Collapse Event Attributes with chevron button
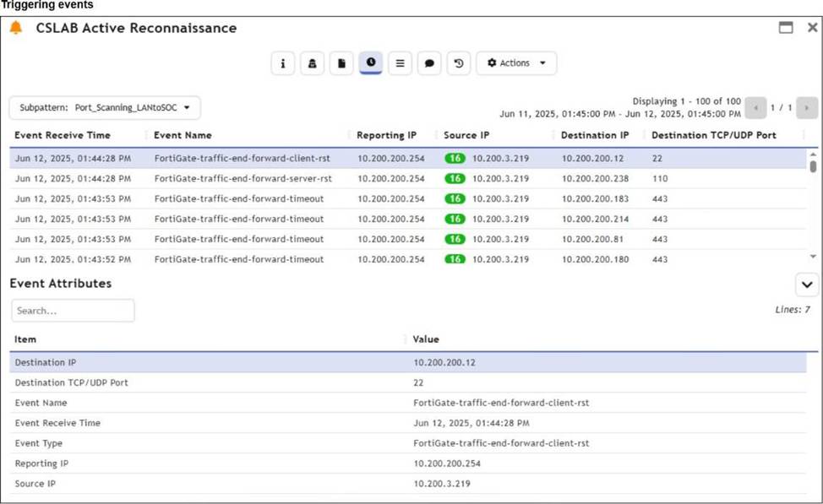 coord(806,285)
